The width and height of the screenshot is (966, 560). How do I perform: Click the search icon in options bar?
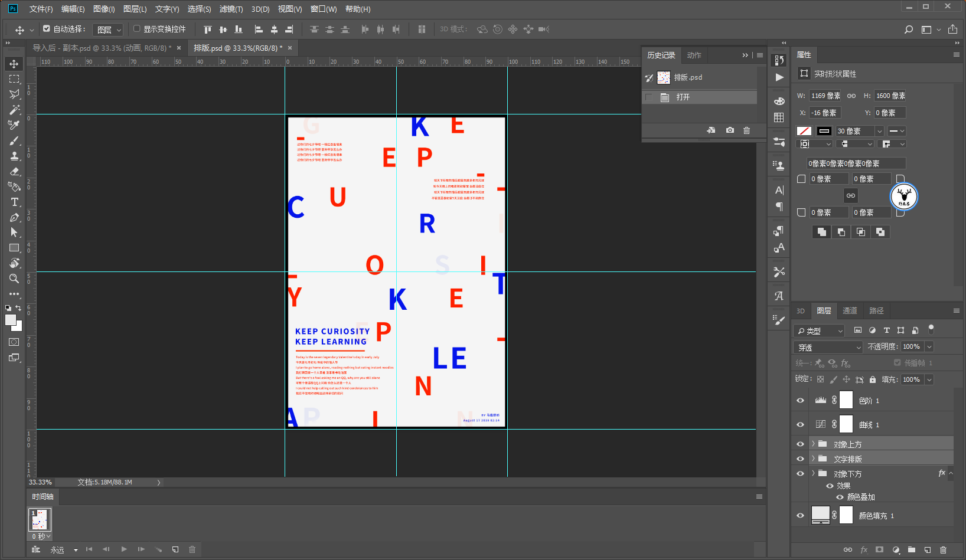pos(909,30)
